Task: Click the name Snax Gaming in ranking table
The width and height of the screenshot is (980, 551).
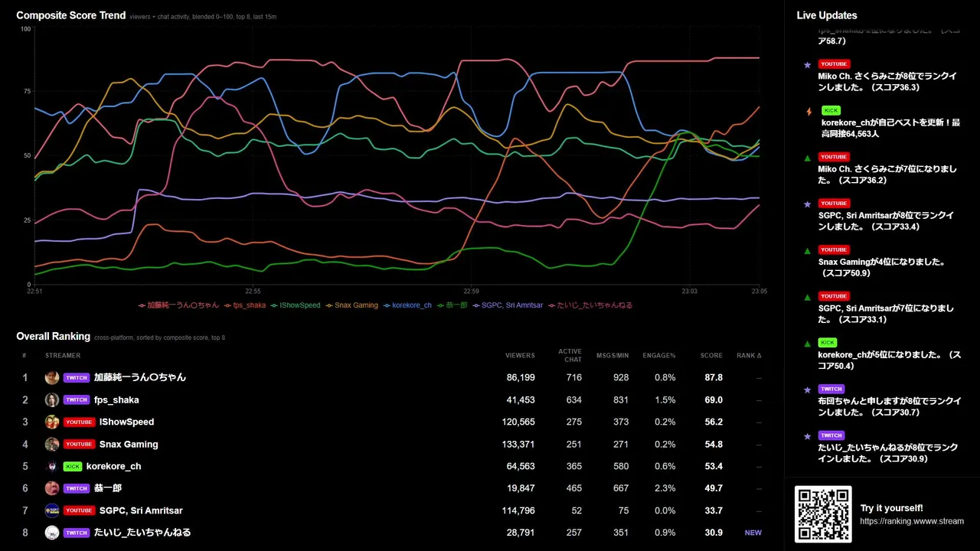Action: pos(129,444)
